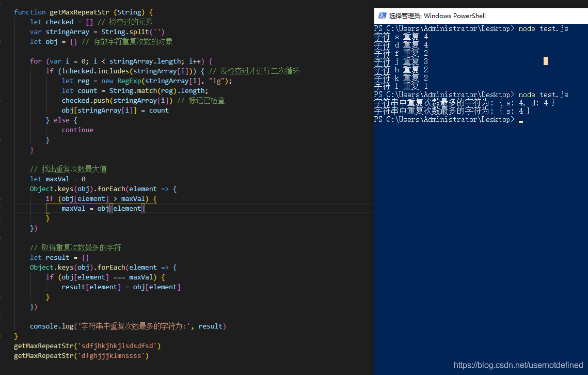Click the for loop header line

[121, 61]
